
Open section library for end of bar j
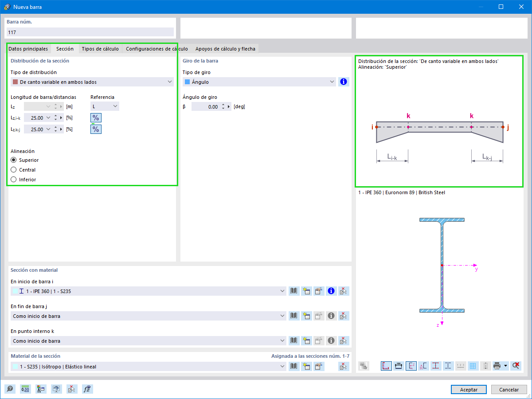click(x=293, y=316)
